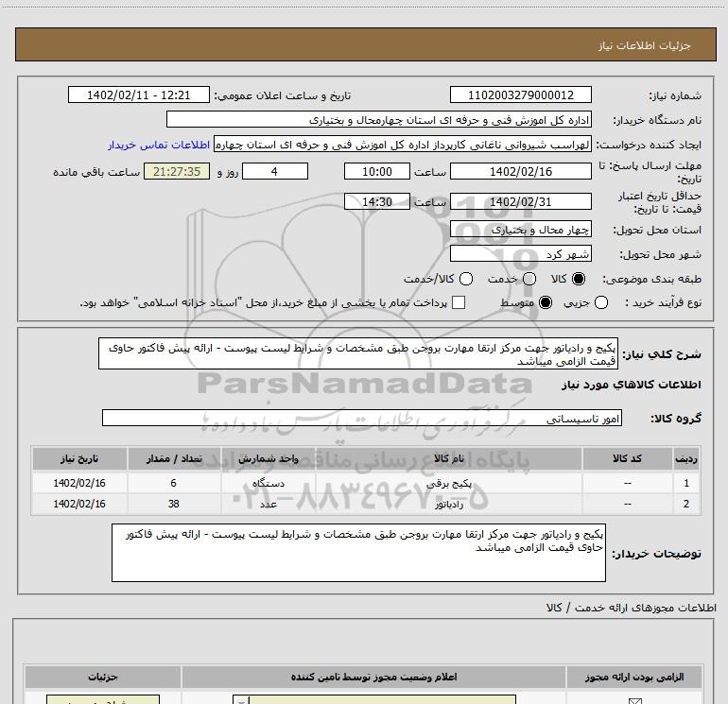Select the کالا category radio button

(x=579, y=279)
